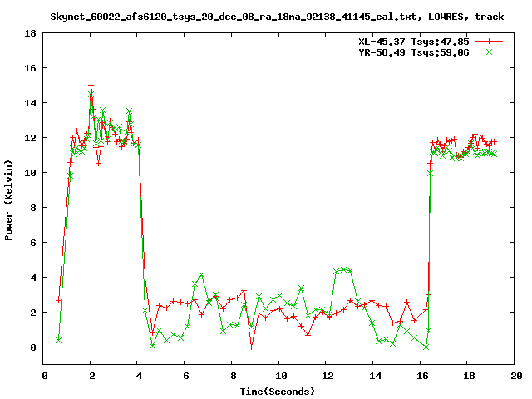The width and height of the screenshot is (532, 399).
Task: Click the green data point at zero near 16 seconds
Action: (426, 347)
